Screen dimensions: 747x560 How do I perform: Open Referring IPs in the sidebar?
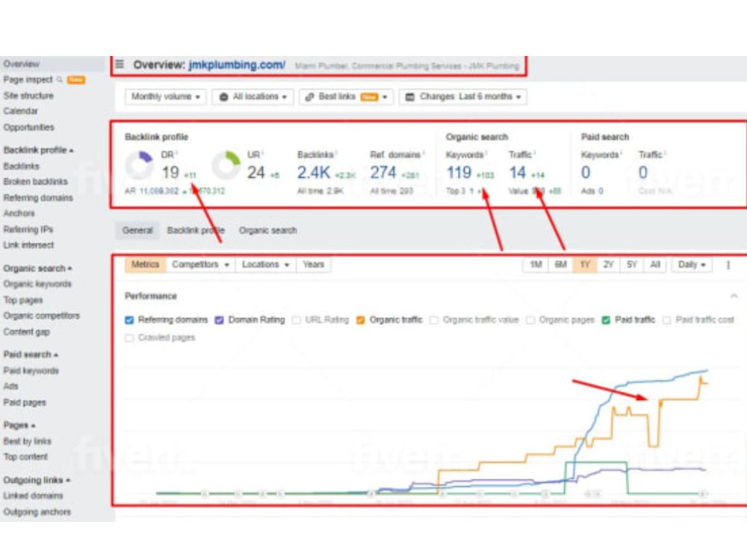(28, 229)
